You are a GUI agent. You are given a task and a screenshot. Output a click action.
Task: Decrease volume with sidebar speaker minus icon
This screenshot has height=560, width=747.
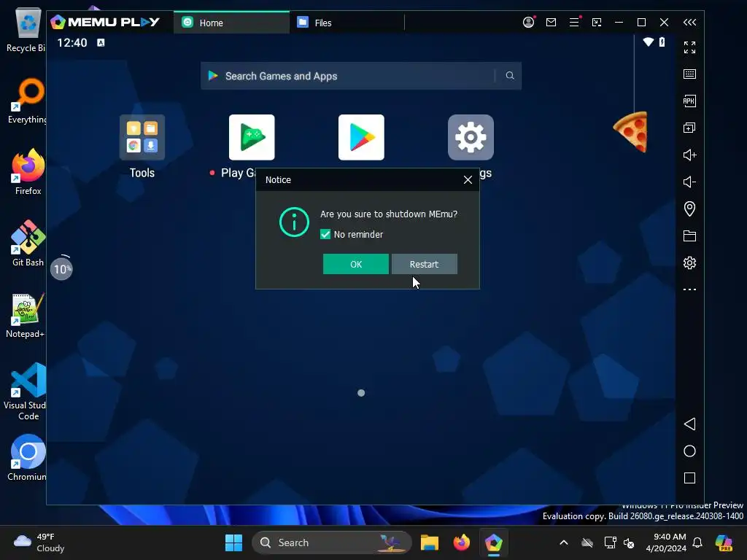click(689, 182)
